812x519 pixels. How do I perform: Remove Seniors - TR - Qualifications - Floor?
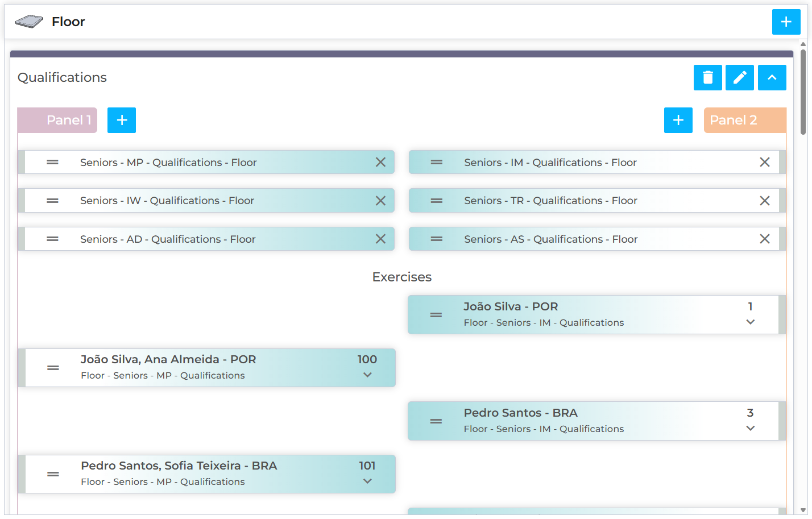tap(765, 201)
